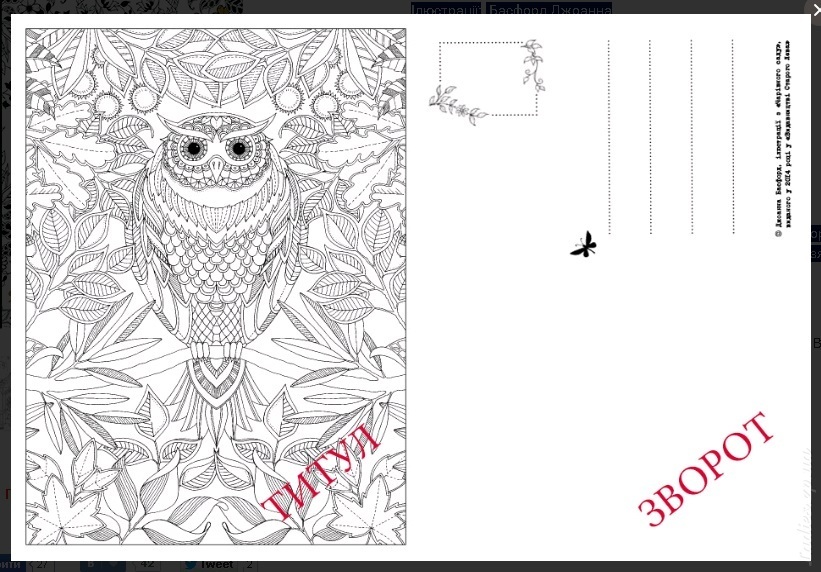Click the tweet counter showing 2

tap(250, 566)
